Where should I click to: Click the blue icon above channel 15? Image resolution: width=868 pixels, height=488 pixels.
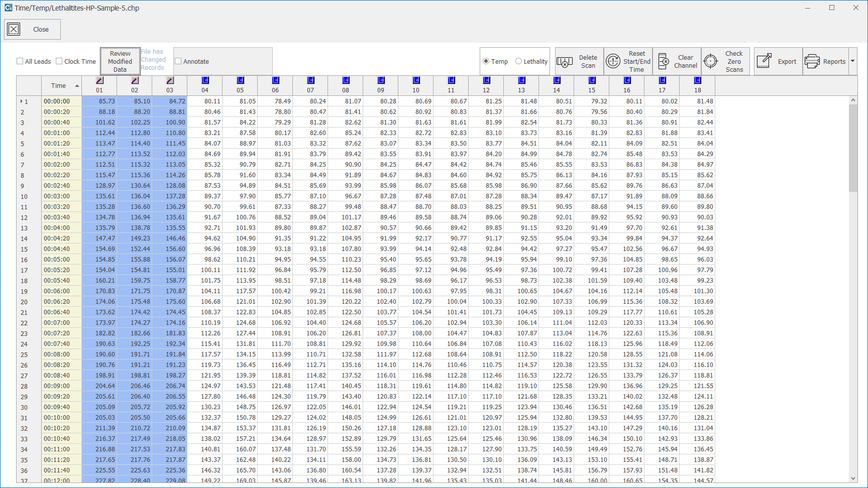[592, 80]
